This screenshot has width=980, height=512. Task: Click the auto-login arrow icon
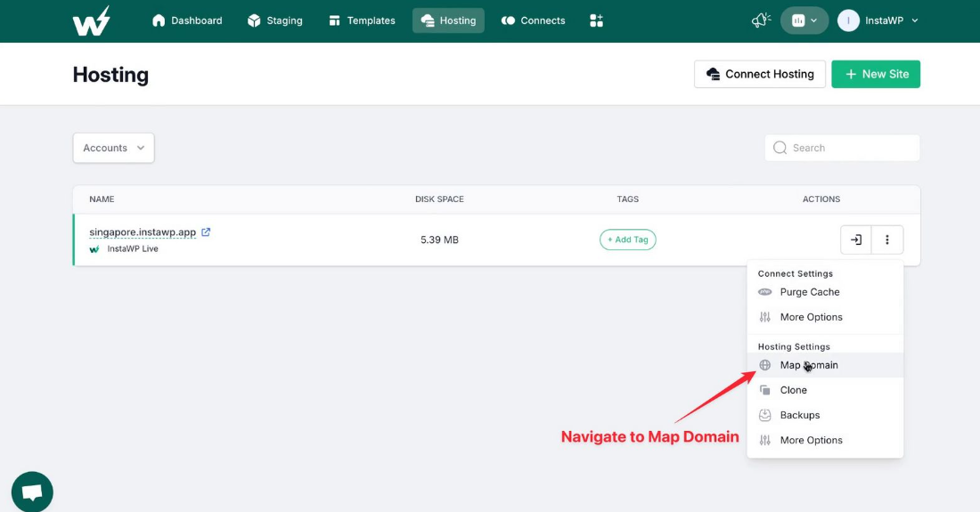[x=855, y=240]
